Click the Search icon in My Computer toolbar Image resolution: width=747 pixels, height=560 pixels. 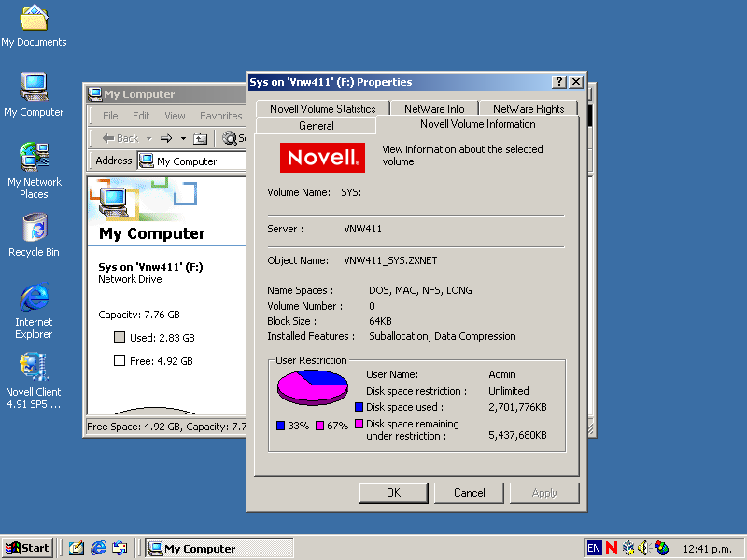coord(230,138)
